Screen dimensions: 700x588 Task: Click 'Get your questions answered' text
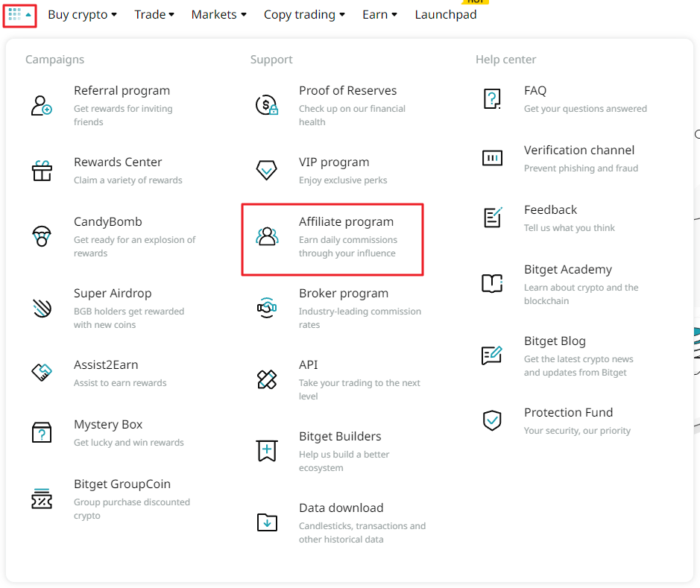585,108
